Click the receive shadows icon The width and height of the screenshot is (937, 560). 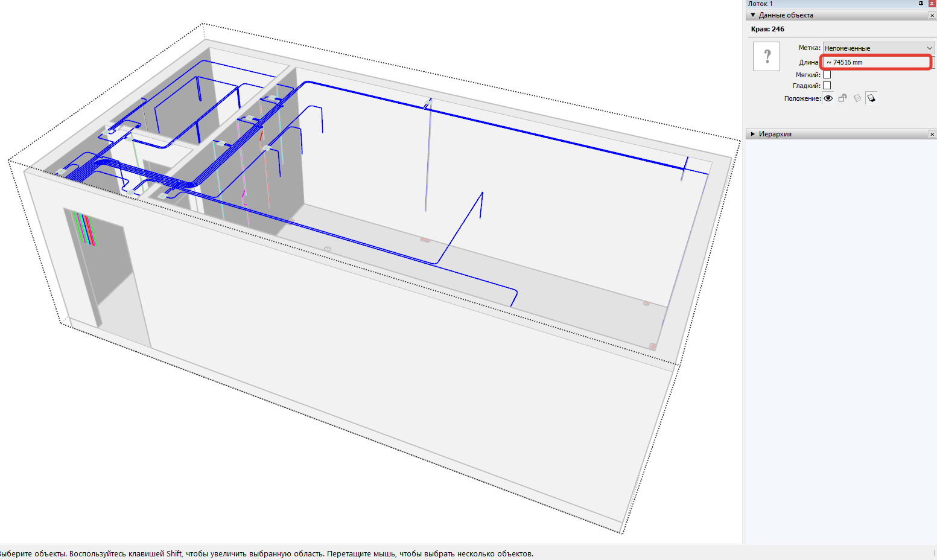[857, 98]
